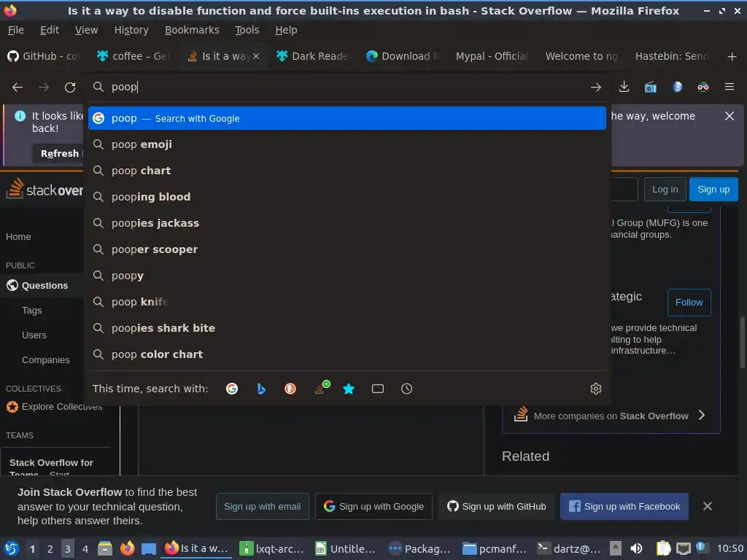Screen dimensions: 747x560
Task: Click the Go arrow in the address bar
Action: (x=595, y=87)
